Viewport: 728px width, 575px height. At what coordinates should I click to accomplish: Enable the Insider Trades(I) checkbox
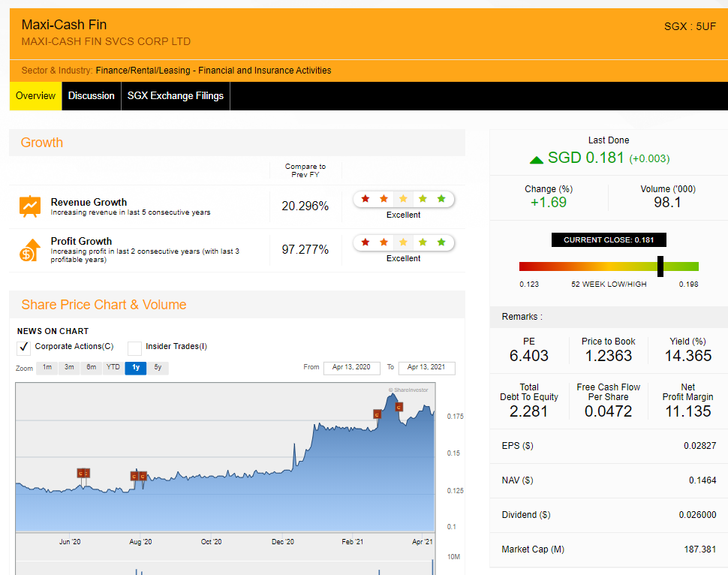click(x=134, y=348)
